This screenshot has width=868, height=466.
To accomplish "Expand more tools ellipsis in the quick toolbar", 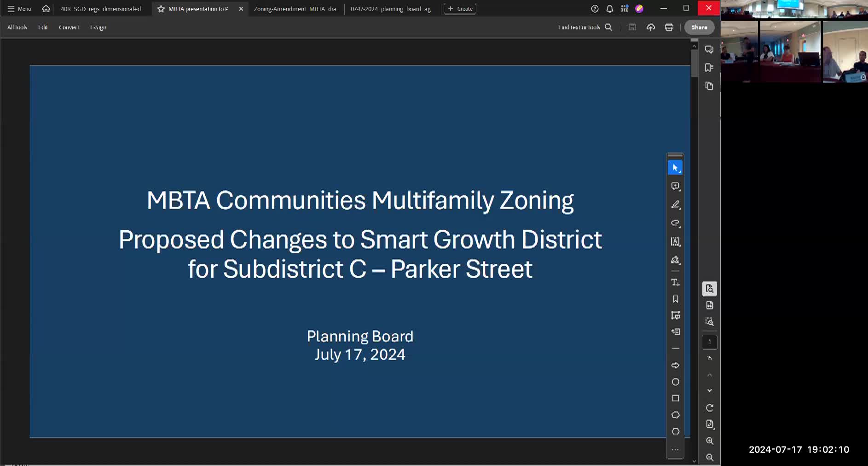I will [675, 449].
